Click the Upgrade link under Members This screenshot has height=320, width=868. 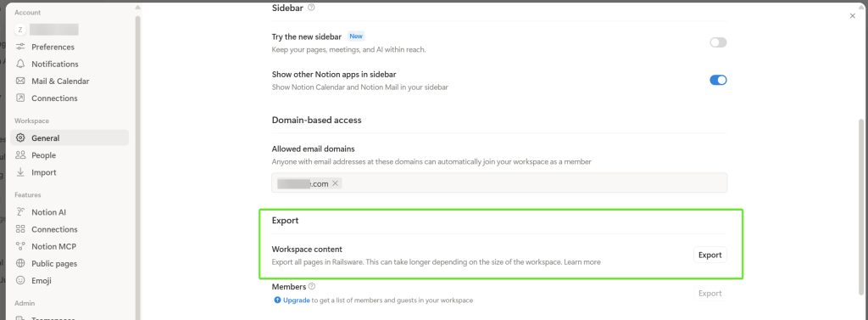pyautogui.click(x=296, y=300)
